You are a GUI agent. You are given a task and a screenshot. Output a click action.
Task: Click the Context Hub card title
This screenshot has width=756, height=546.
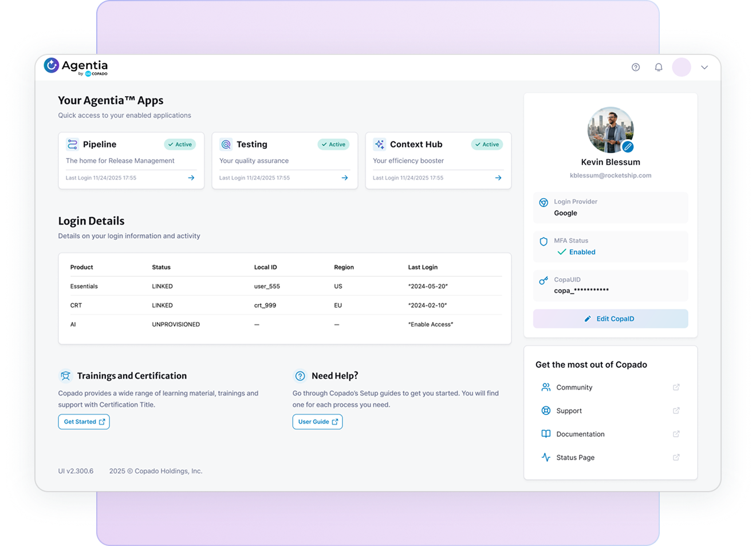[x=416, y=144]
